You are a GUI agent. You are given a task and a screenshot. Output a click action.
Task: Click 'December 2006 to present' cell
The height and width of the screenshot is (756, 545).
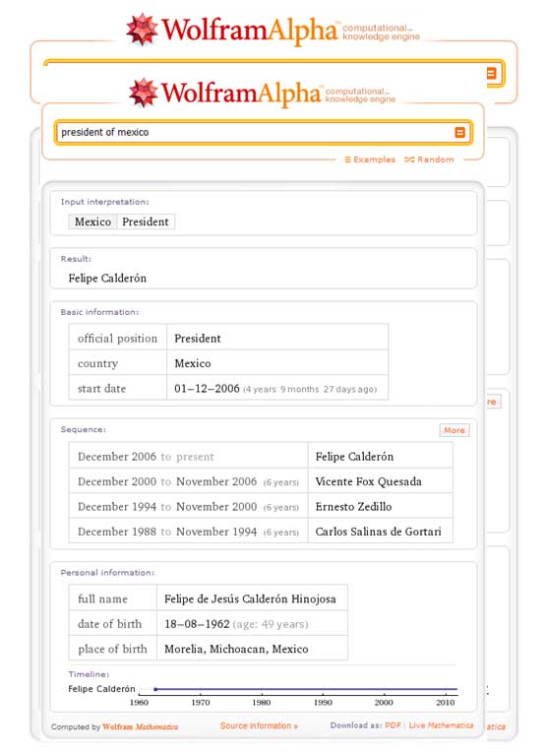click(189, 456)
